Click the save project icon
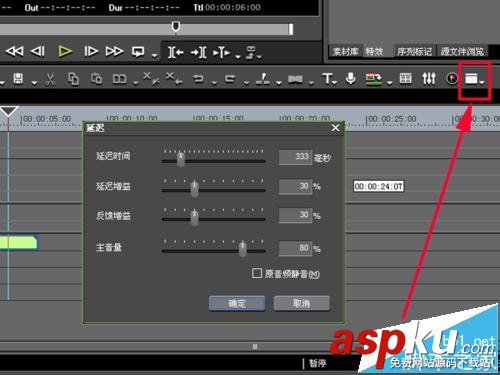Viewport: 500px width, 375px height. tap(18, 79)
